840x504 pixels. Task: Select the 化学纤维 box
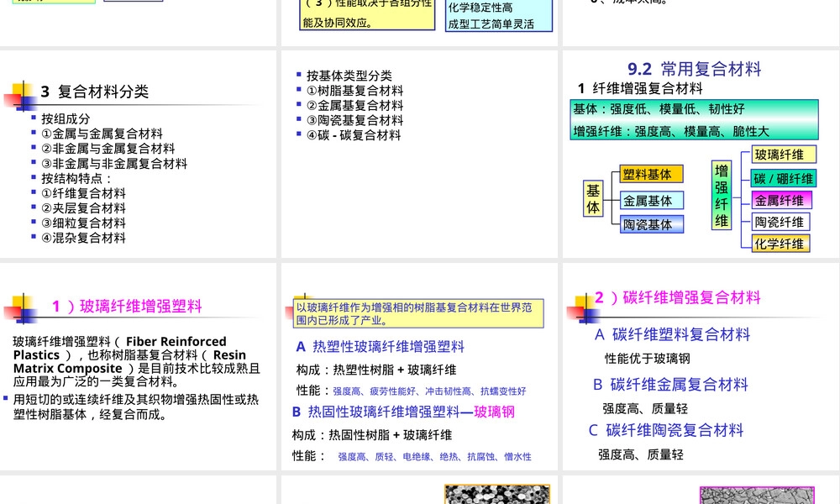780,244
